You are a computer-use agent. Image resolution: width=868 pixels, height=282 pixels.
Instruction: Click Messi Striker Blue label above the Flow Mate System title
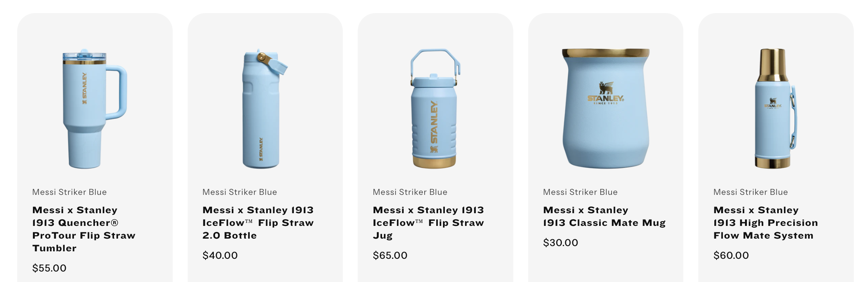[751, 192]
